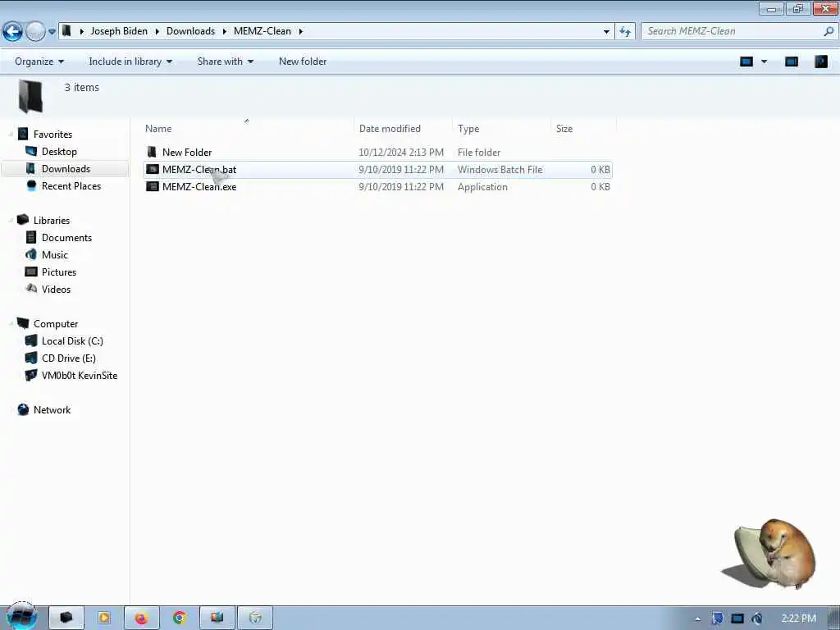
Task: Select the Joseph Biden breadcrumb
Action: (119, 31)
